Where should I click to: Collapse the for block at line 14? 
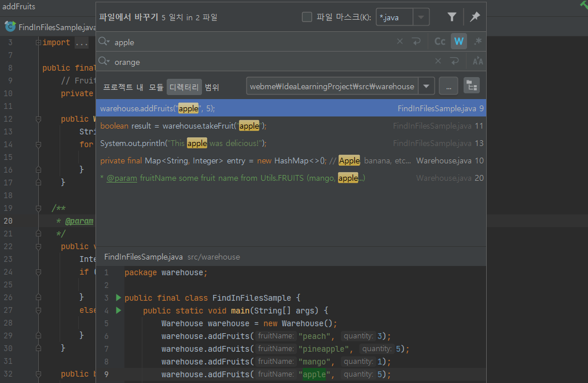click(x=38, y=144)
